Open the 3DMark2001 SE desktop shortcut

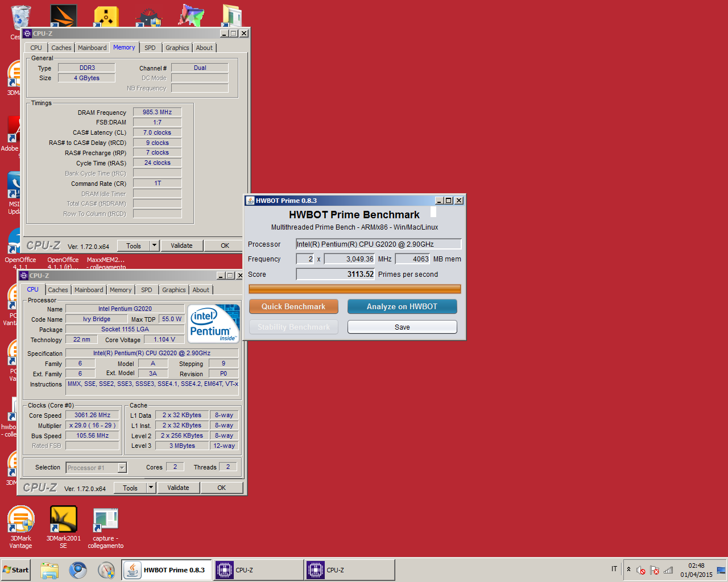63,526
